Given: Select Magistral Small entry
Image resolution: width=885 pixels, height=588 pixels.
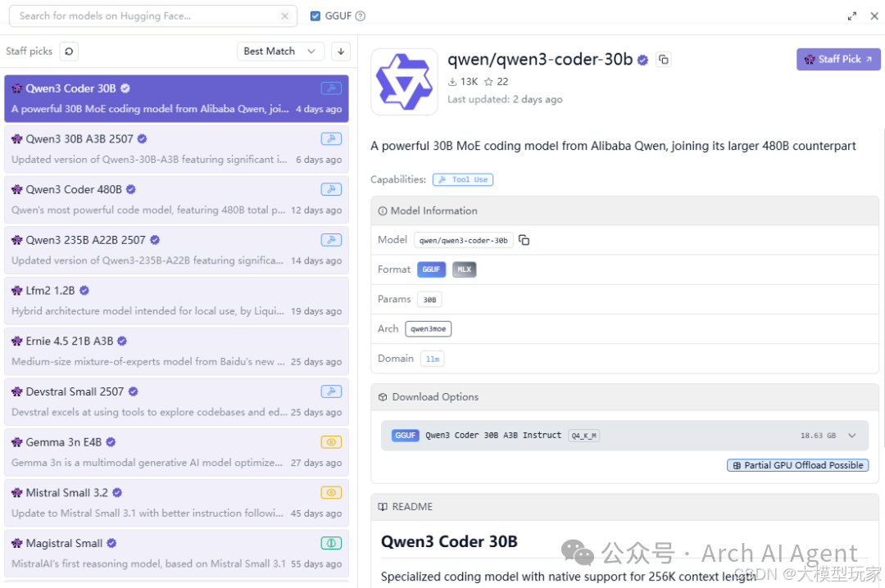Looking at the screenshot, I should [176, 553].
